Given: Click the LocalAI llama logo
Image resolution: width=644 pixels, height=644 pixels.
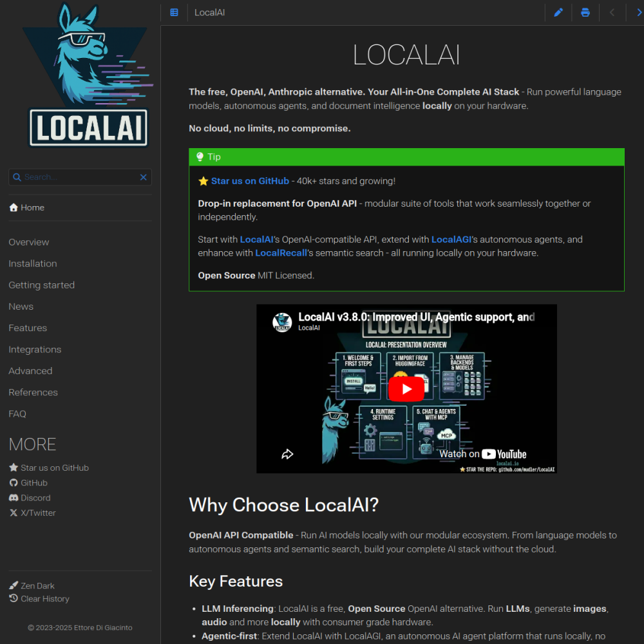Looking at the screenshot, I should (88, 75).
